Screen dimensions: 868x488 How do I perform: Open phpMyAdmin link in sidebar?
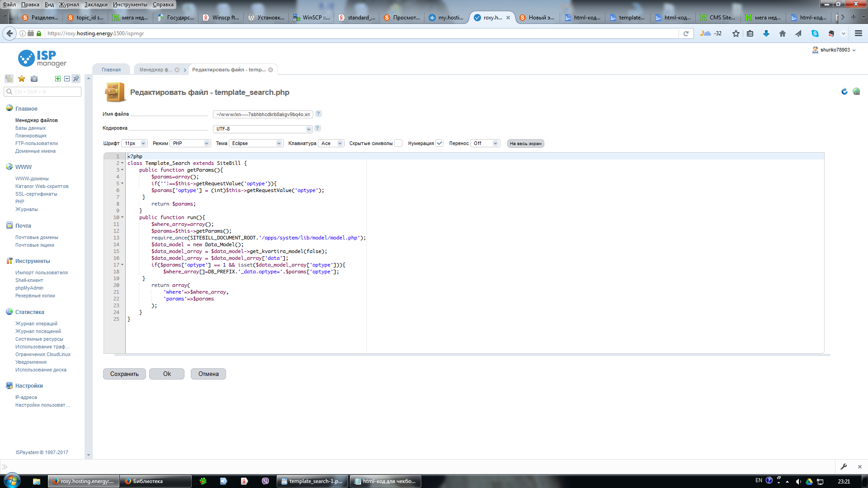coord(29,288)
